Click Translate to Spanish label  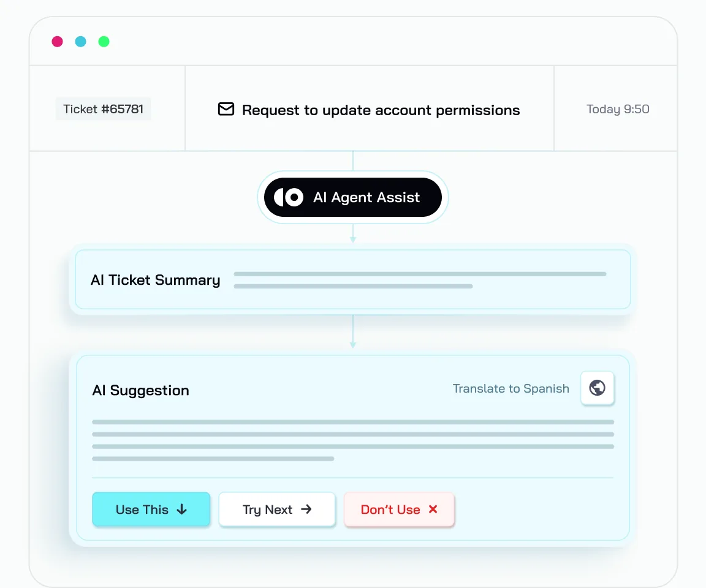point(511,388)
